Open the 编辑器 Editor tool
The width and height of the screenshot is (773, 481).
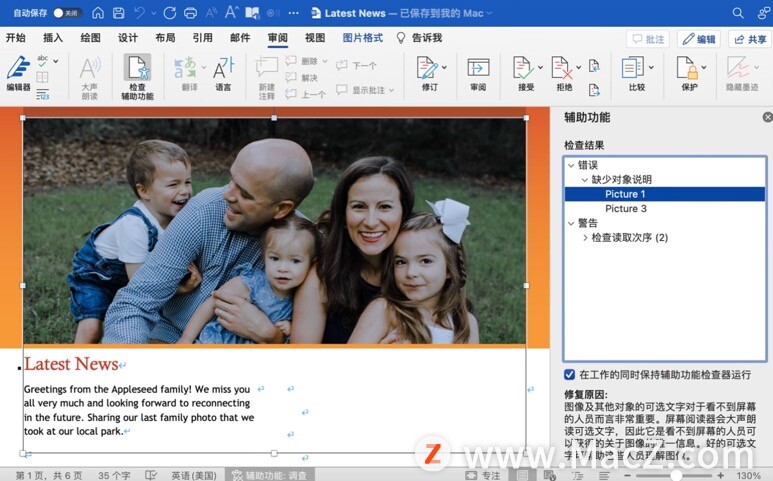[x=18, y=73]
